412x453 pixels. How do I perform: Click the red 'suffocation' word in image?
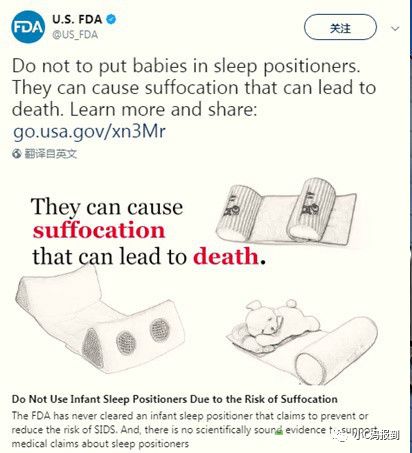coord(99,230)
